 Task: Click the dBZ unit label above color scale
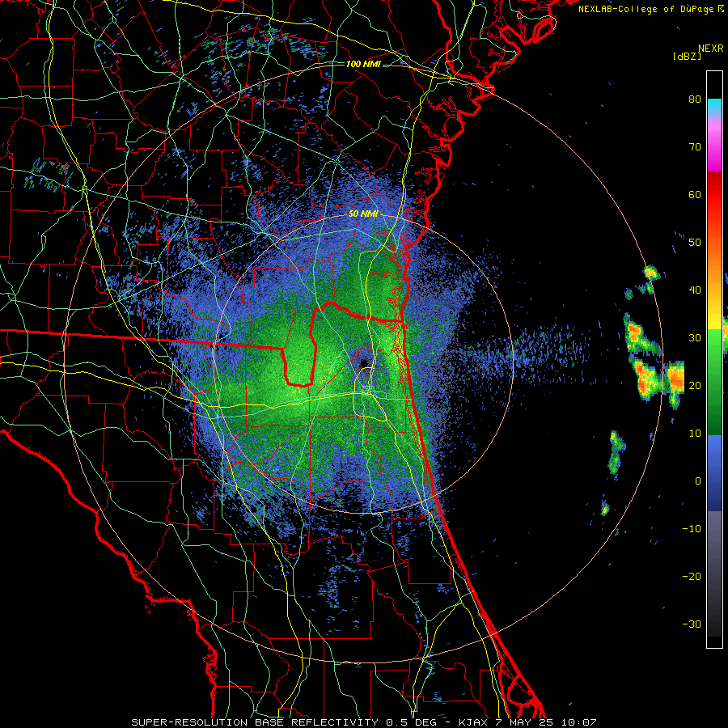(687, 56)
